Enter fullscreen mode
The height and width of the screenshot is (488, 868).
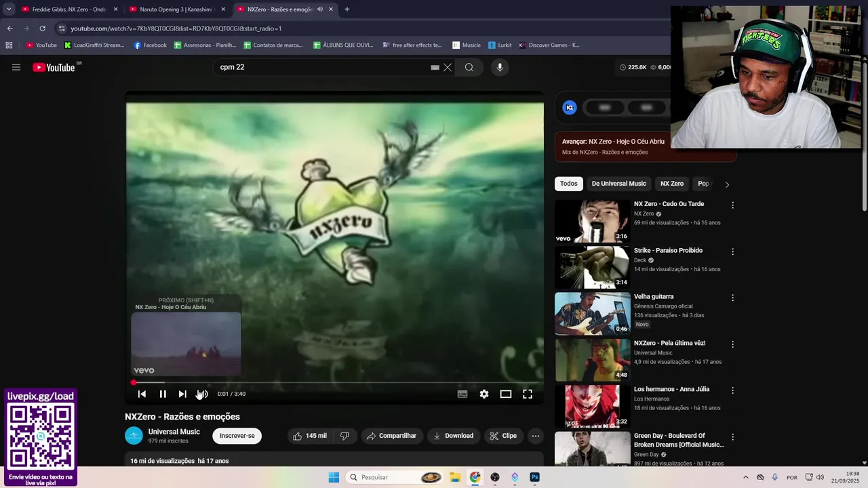(528, 394)
